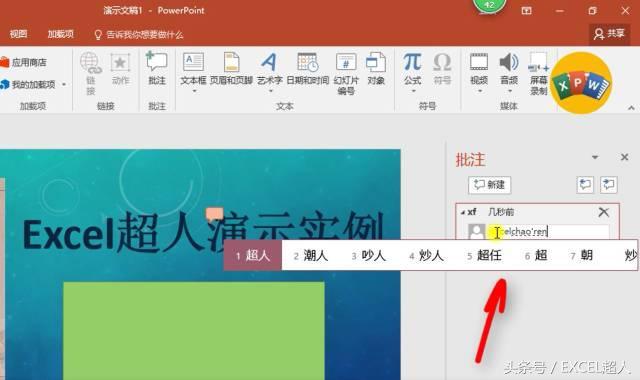Image resolution: width=640 pixels, height=380 pixels.
Task: Delete the xf comment with X
Action: (x=603, y=212)
